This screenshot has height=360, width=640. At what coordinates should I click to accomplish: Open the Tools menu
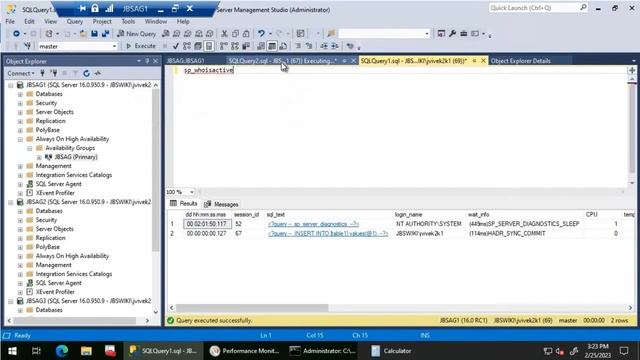coord(128,21)
